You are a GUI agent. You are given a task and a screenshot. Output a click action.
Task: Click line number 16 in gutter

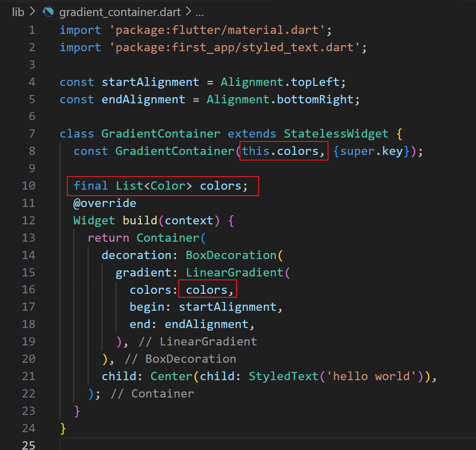pyautogui.click(x=29, y=289)
